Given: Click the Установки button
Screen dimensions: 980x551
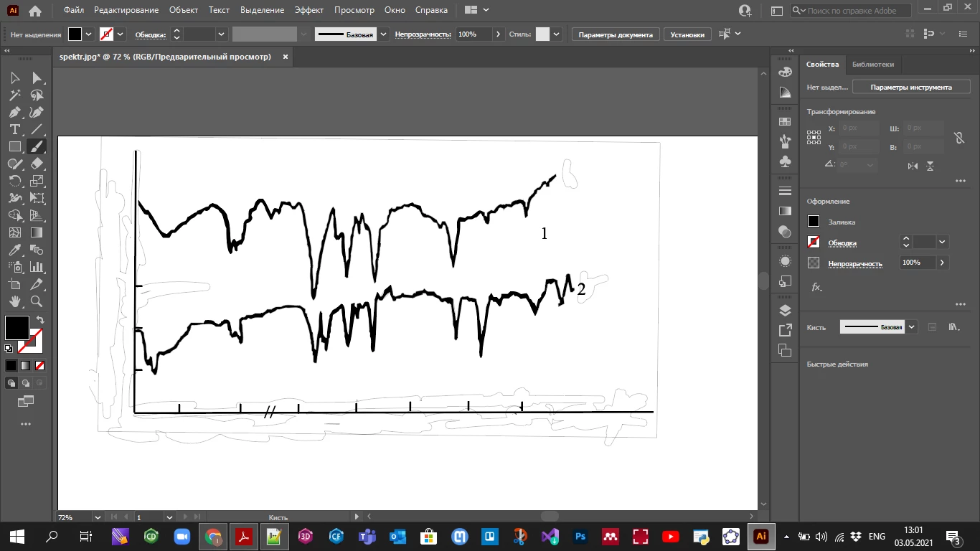Looking at the screenshot, I should [x=687, y=34].
